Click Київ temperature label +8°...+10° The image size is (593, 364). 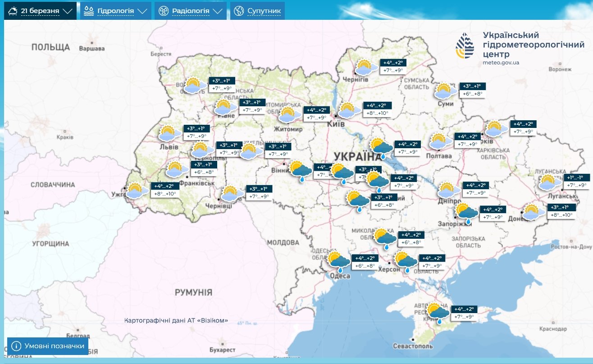click(379, 109)
